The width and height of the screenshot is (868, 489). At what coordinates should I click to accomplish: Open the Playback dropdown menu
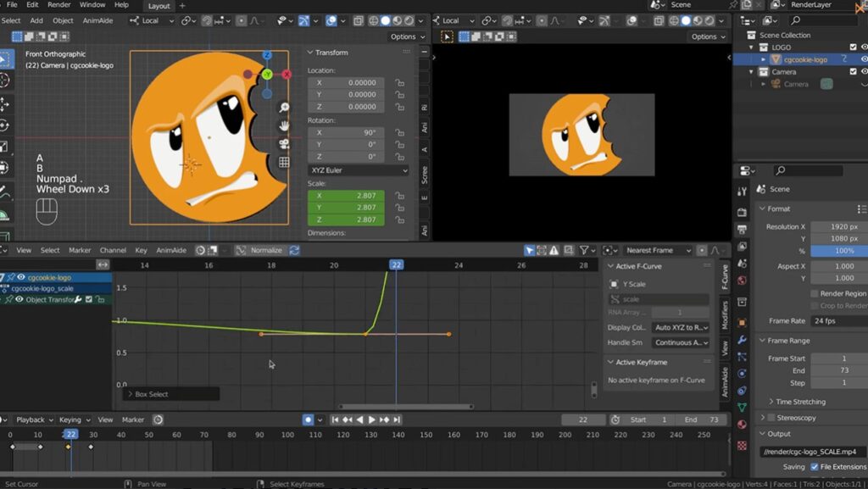34,420
